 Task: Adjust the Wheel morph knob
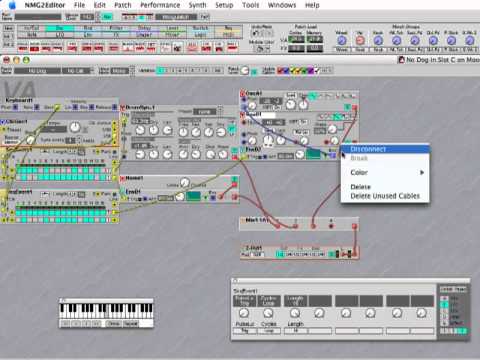pyautogui.click(x=341, y=40)
